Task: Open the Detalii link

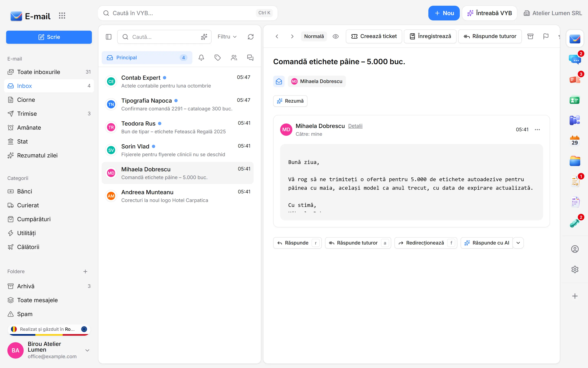Action: (355, 126)
